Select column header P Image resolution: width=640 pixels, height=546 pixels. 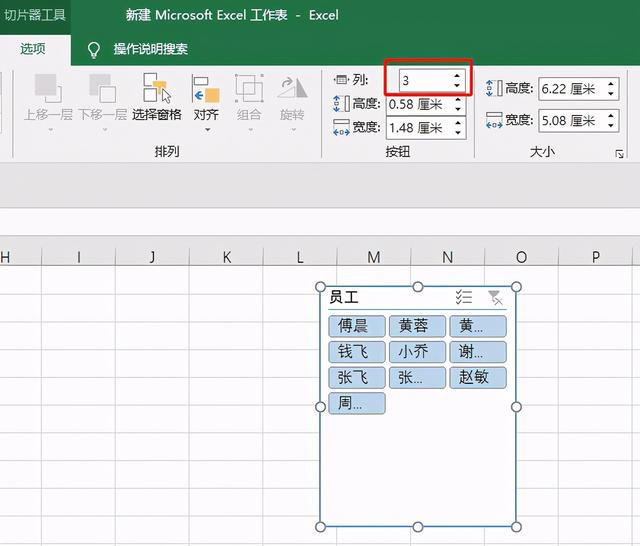596,257
